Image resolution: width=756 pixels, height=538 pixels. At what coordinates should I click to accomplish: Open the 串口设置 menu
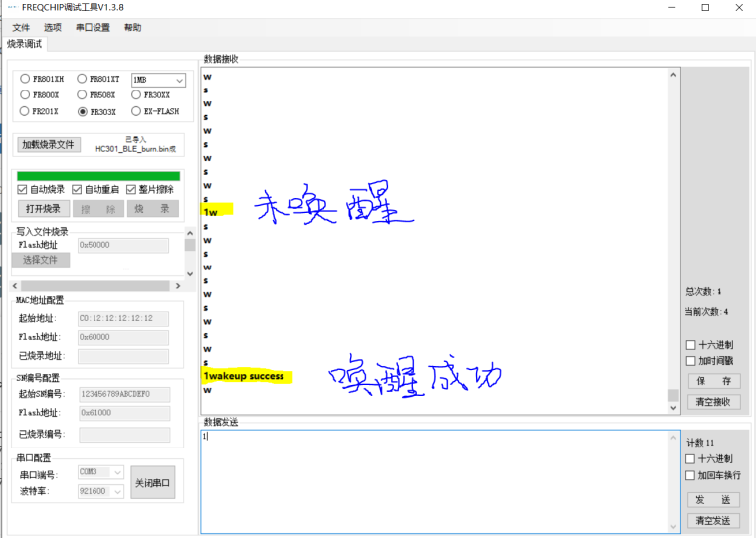pyautogui.click(x=93, y=27)
